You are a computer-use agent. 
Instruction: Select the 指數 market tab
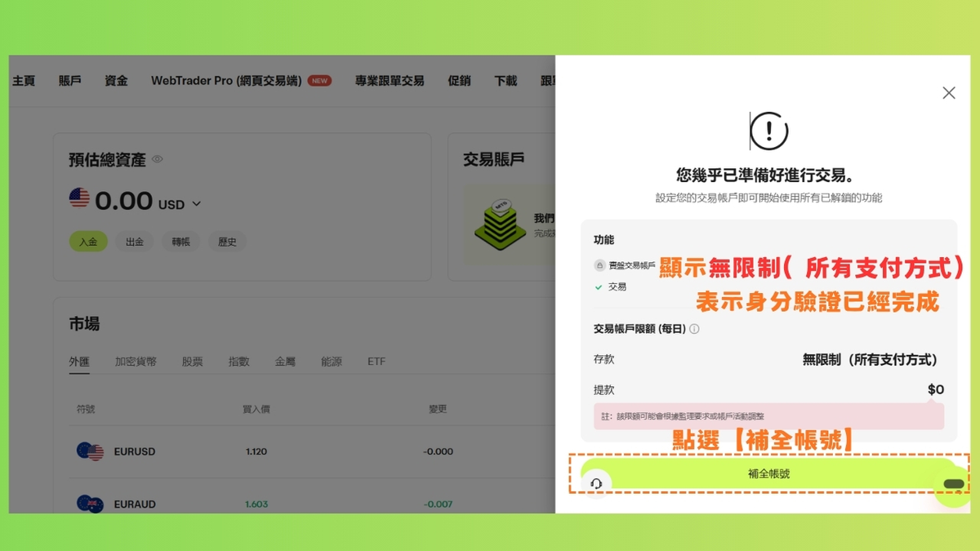(x=239, y=362)
